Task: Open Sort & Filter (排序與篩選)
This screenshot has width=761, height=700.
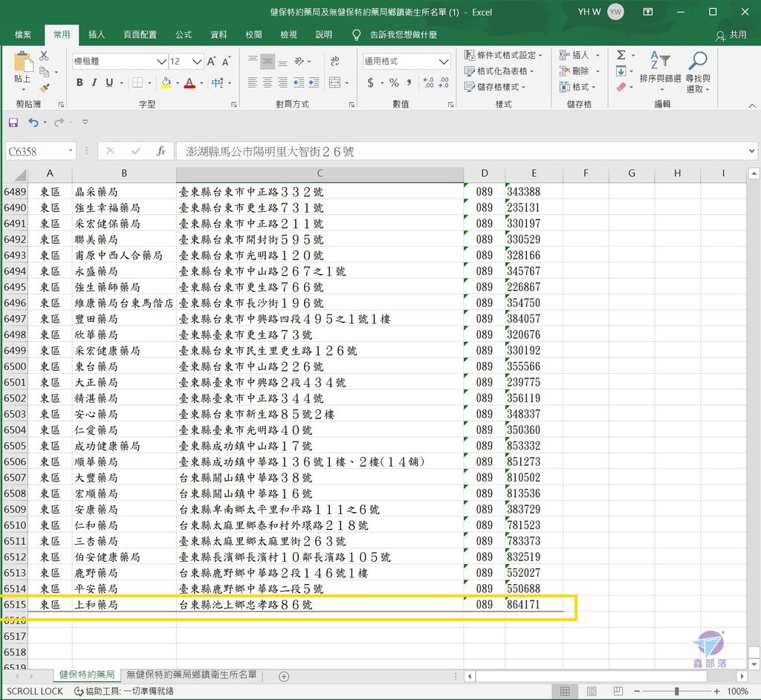Action: pyautogui.click(x=660, y=72)
